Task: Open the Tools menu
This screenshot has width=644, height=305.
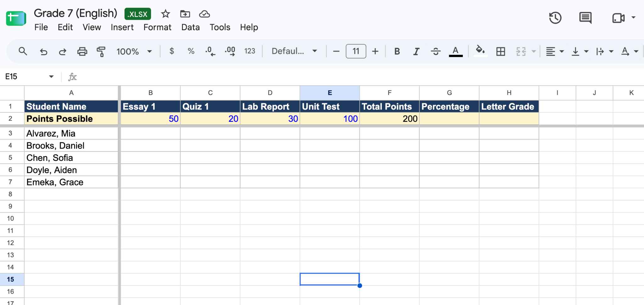Action: point(220,27)
